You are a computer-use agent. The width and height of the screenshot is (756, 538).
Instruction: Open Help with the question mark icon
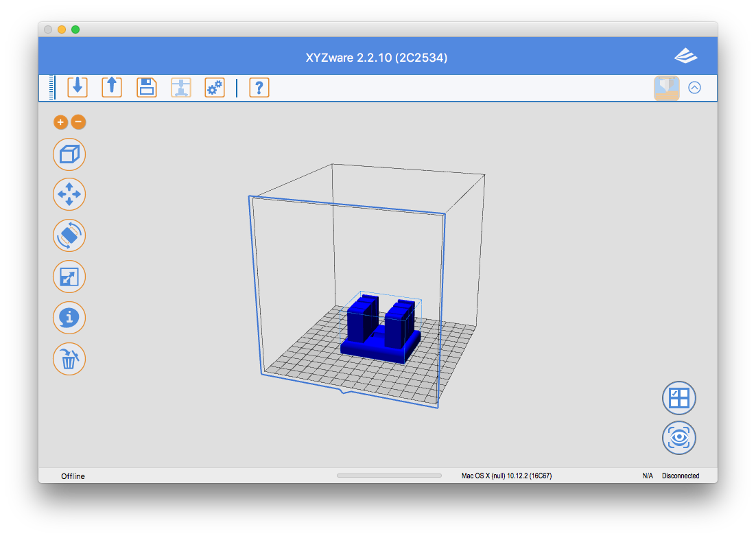[x=259, y=87]
